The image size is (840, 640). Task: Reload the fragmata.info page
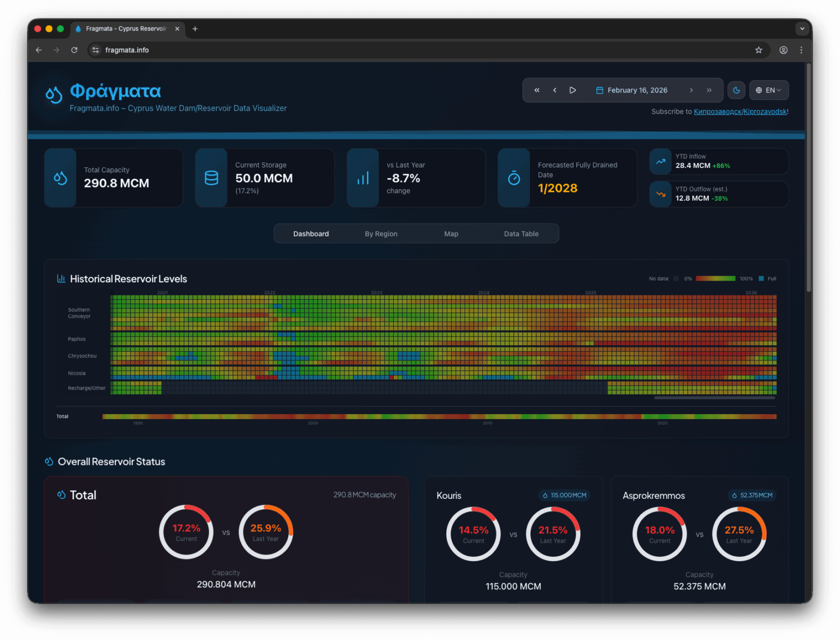74,50
